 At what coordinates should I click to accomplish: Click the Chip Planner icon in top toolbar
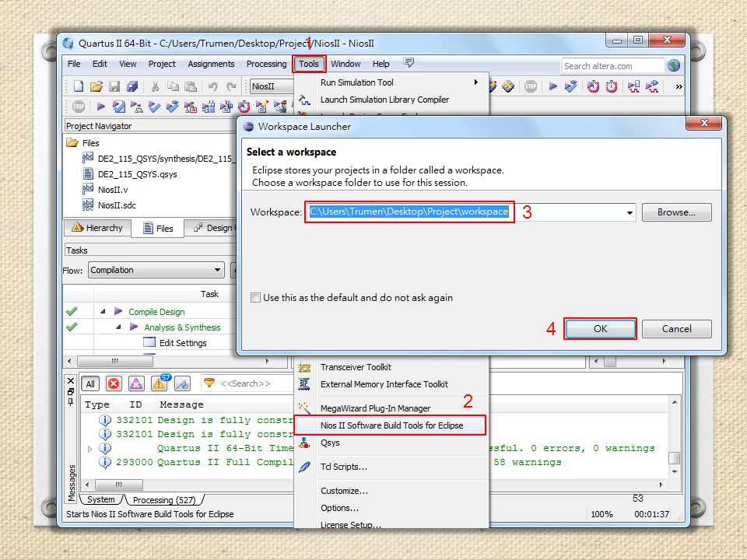(508, 86)
